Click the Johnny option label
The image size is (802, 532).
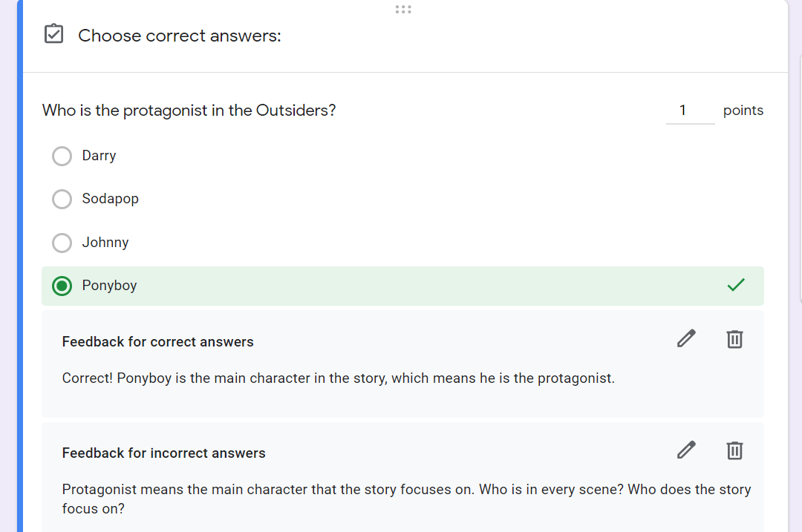pos(105,243)
